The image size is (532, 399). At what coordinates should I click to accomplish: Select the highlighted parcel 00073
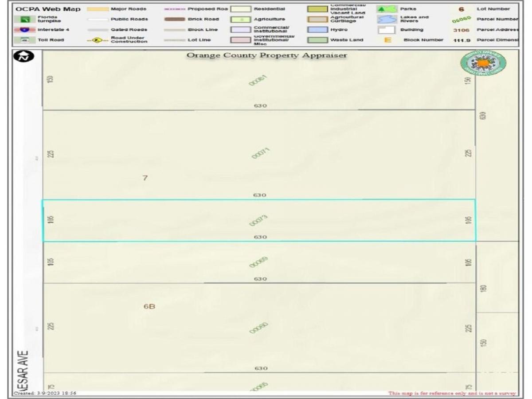(259, 220)
